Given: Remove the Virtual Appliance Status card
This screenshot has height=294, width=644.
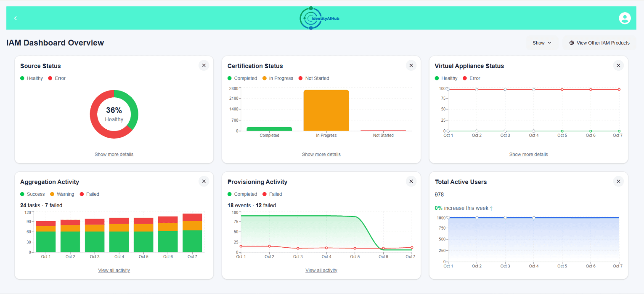Looking at the screenshot, I should 618,65.
